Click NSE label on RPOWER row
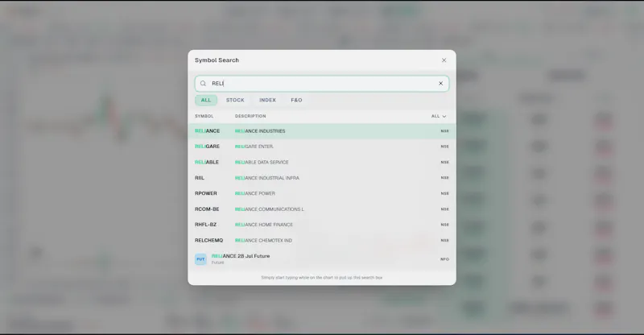Image resolution: width=644 pixels, height=335 pixels. tap(445, 193)
